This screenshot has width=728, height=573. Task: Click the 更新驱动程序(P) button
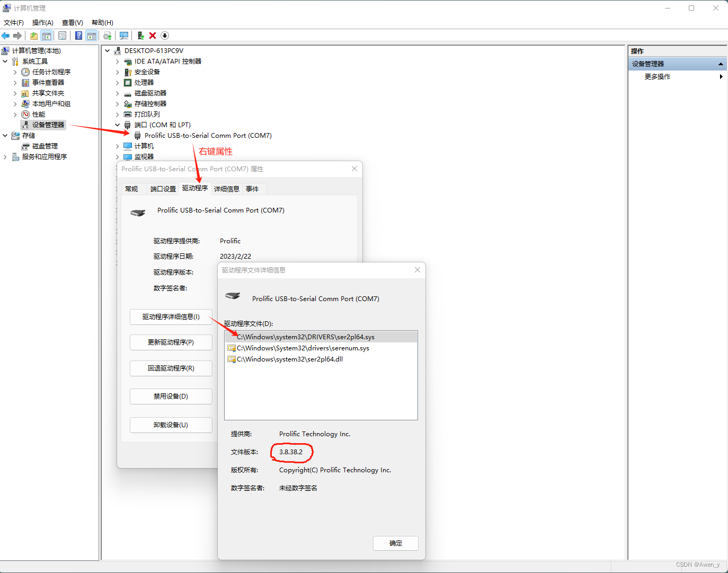(171, 342)
